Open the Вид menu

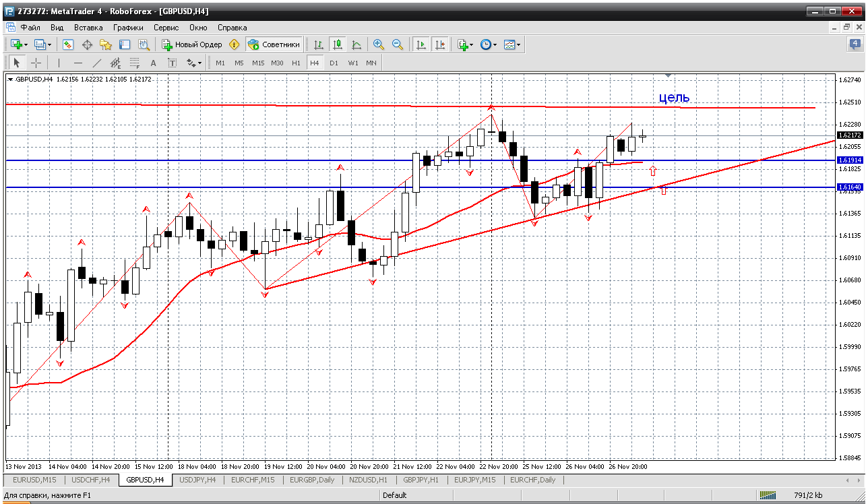click(57, 28)
